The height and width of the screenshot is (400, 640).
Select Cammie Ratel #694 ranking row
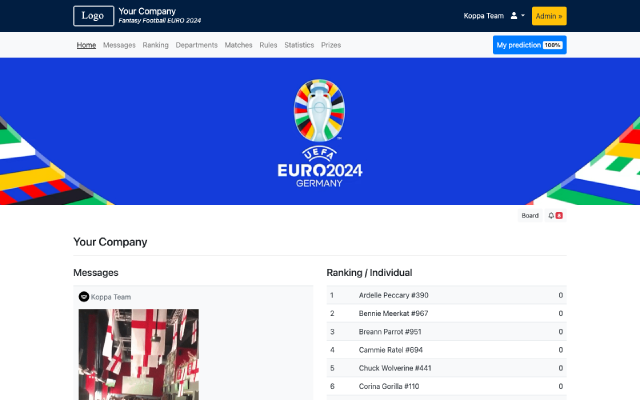coord(447,350)
